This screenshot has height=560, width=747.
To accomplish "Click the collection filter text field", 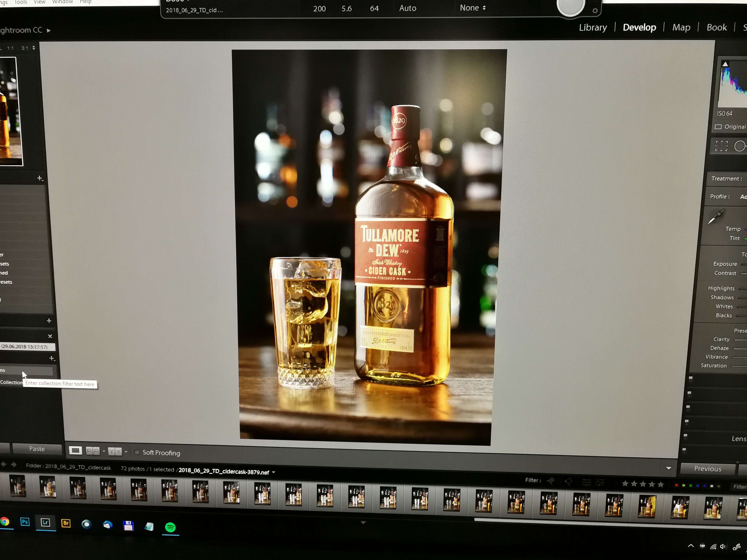I will 26,371.
